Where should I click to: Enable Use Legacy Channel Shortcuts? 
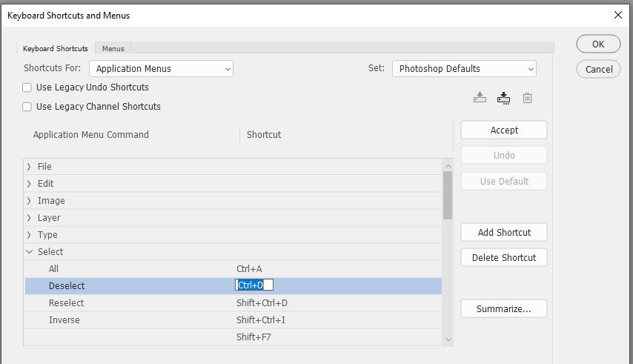(x=27, y=107)
